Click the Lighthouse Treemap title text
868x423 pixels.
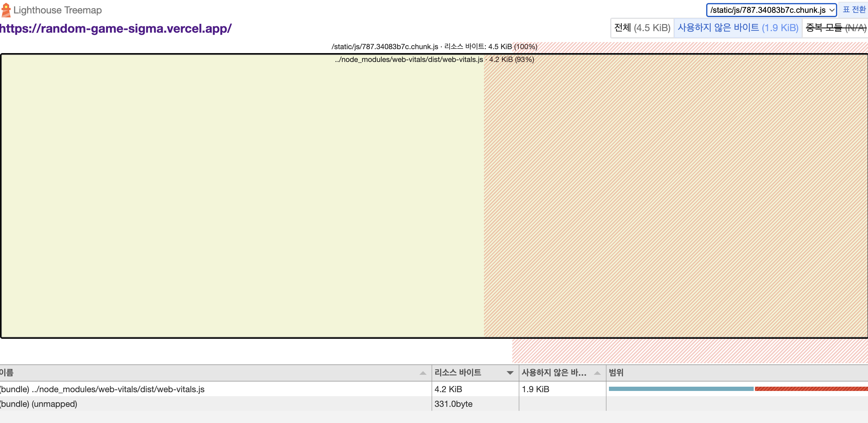point(58,10)
